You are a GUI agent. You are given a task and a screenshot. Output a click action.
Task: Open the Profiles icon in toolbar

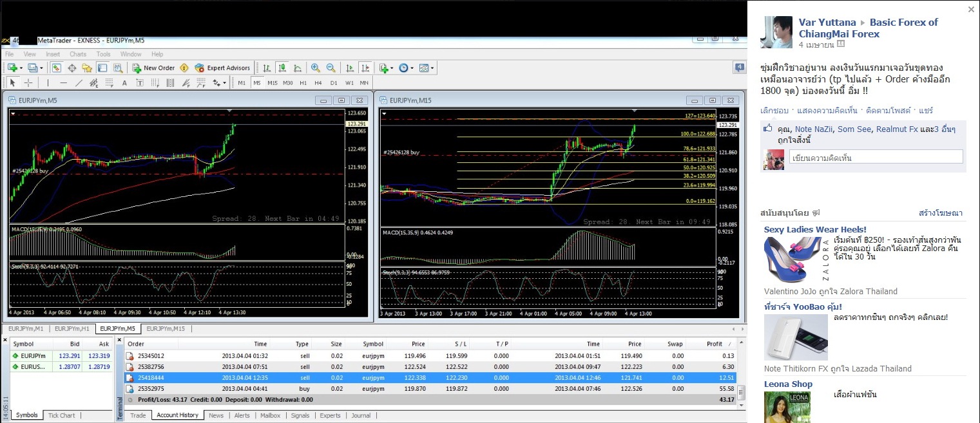tap(32, 68)
